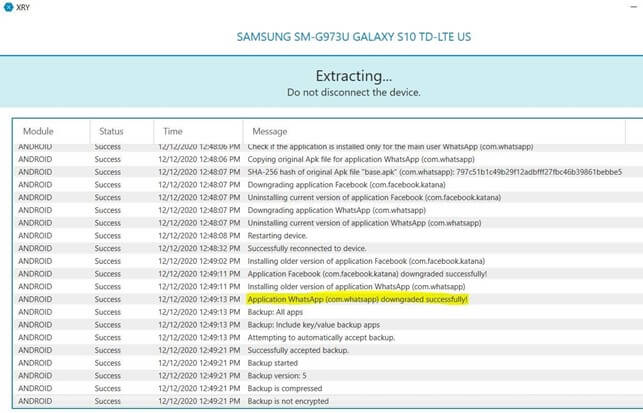Select the SHA-256 hash of original Apk message
Image resolution: width=643 pixels, height=413 pixels.
tap(435, 172)
